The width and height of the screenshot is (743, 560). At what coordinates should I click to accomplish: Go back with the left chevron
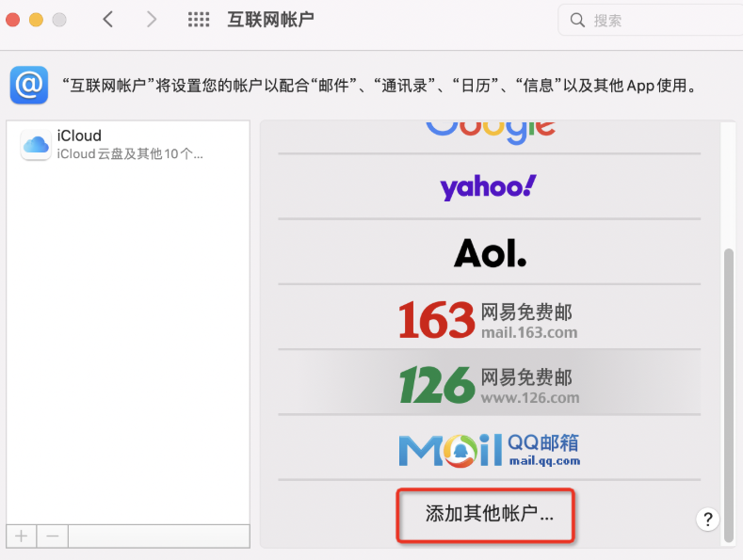(x=108, y=20)
